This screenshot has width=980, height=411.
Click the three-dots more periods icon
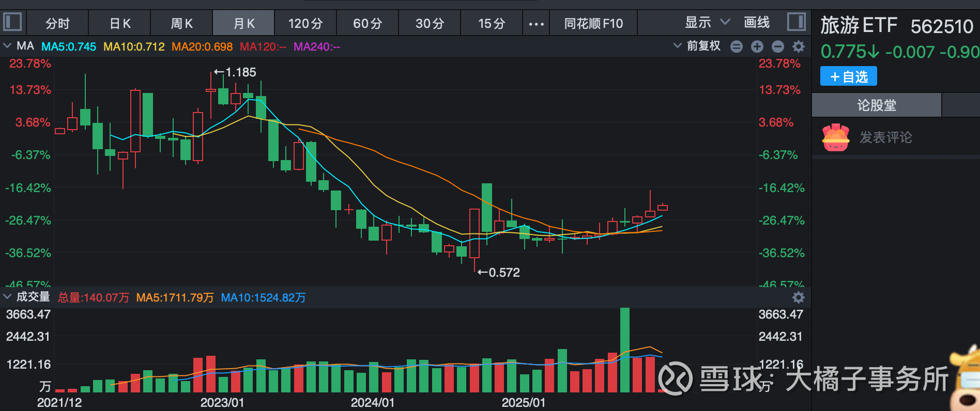(x=536, y=24)
